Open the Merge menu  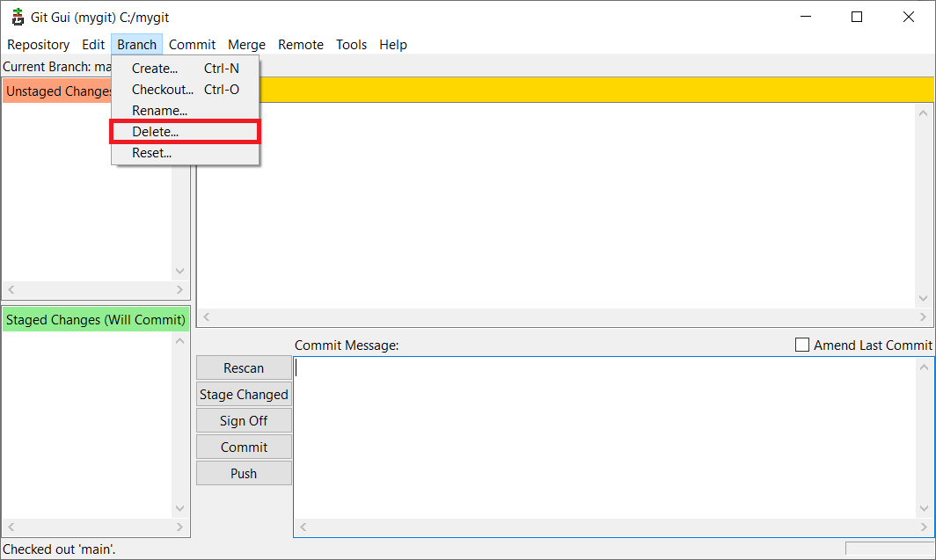246,45
